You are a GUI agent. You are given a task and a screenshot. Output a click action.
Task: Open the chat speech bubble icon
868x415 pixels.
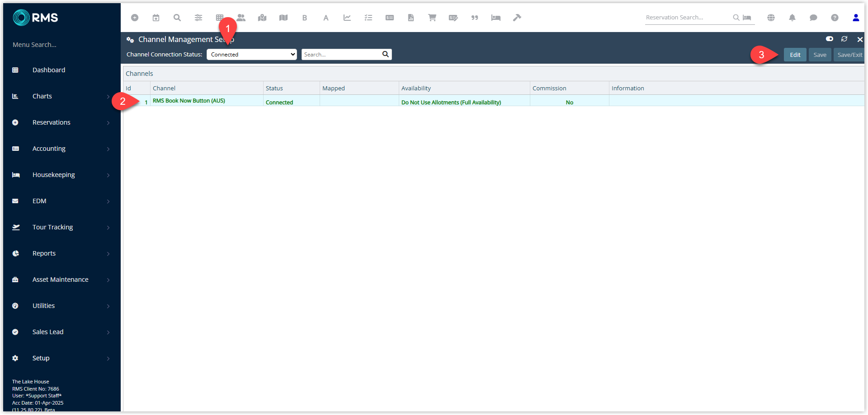(813, 18)
